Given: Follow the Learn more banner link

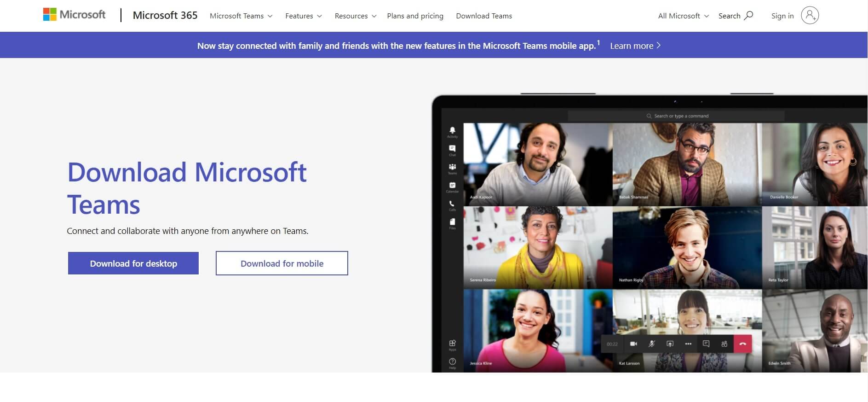Looking at the screenshot, I should (x=635, y=46).
